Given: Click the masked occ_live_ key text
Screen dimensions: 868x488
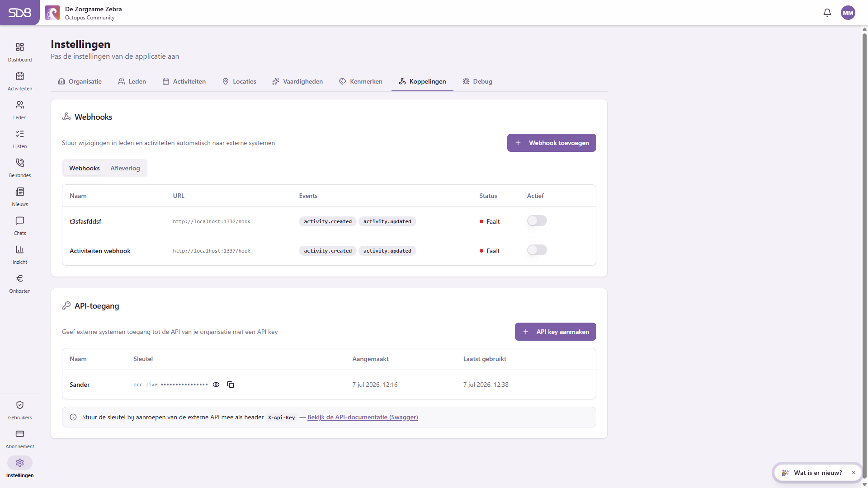Looking at the screenshot, I should click(x=170, y=385).
